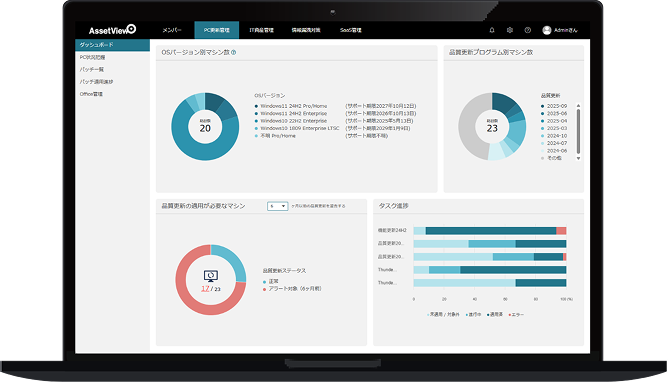Open the months dropdown showing 6
The width and height of the screenshot is (669, 382).
pyautogui.click(x=277, y=206)
